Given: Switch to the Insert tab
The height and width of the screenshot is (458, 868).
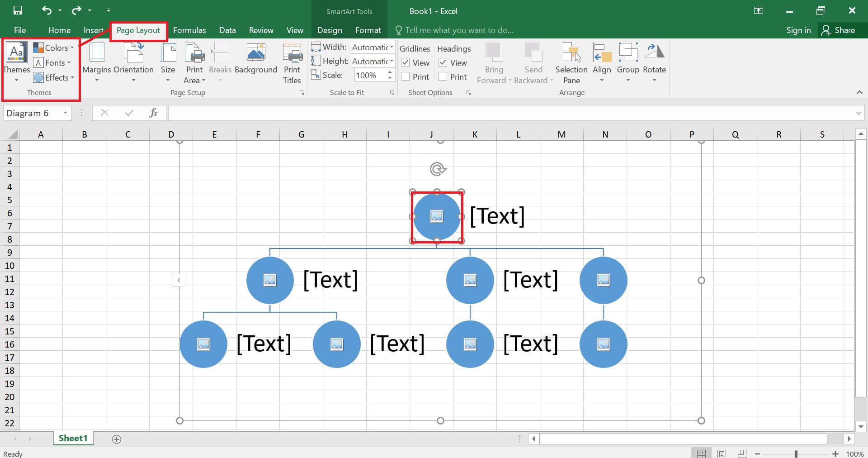Looking at the screenshot, I should click(94, 30).
